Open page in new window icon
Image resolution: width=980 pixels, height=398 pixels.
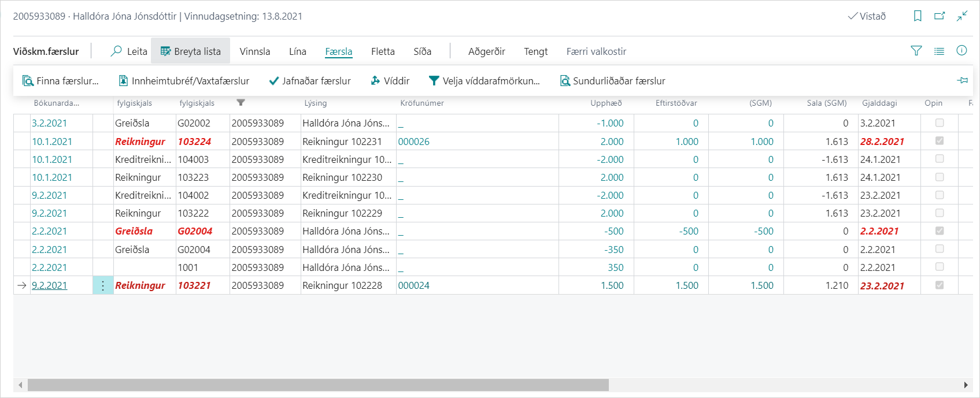click(940, 16)
